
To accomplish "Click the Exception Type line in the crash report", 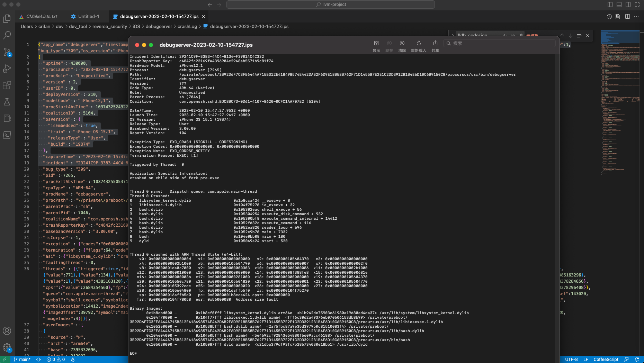I will point(188,142).
